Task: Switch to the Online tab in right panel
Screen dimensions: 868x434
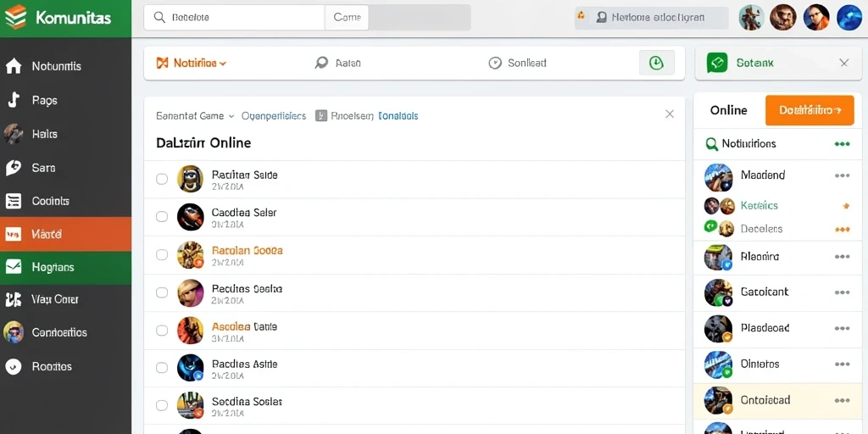Action: 728,110
